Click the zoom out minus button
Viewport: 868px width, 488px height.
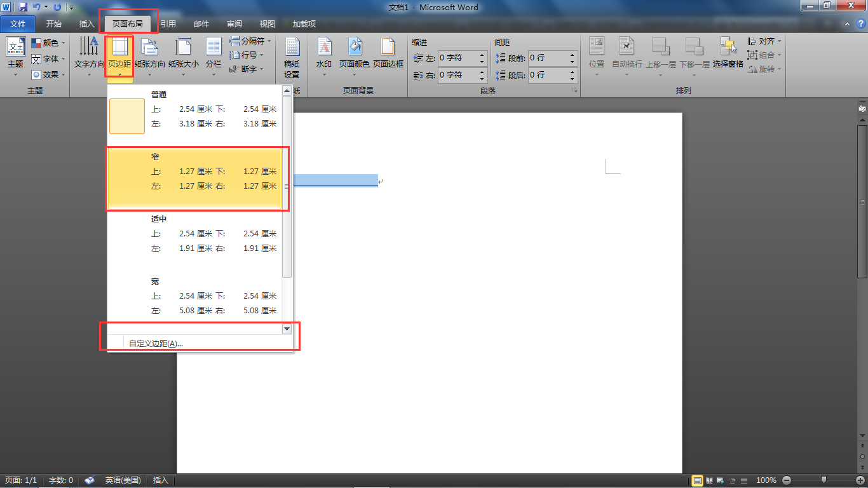[787, 480]
